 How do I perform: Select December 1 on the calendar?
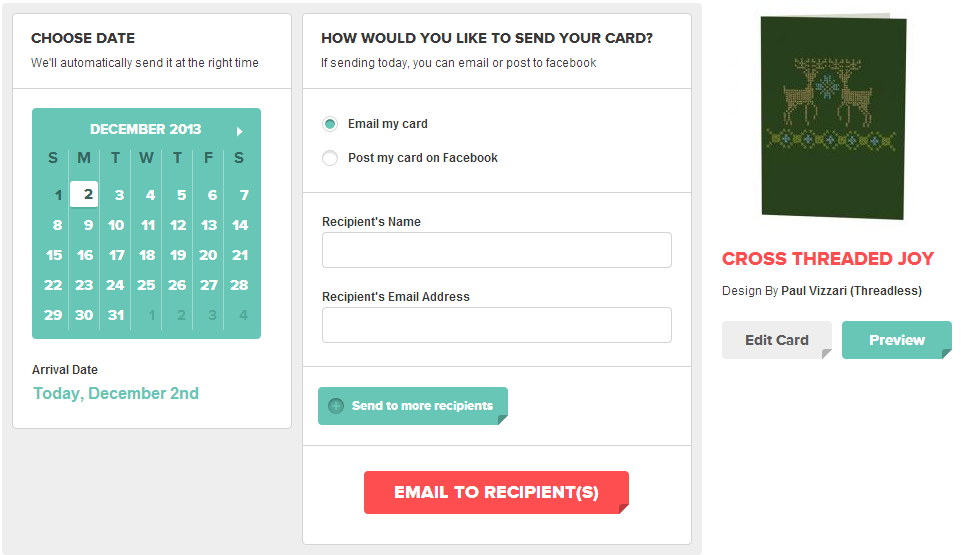tap(58, 195)
